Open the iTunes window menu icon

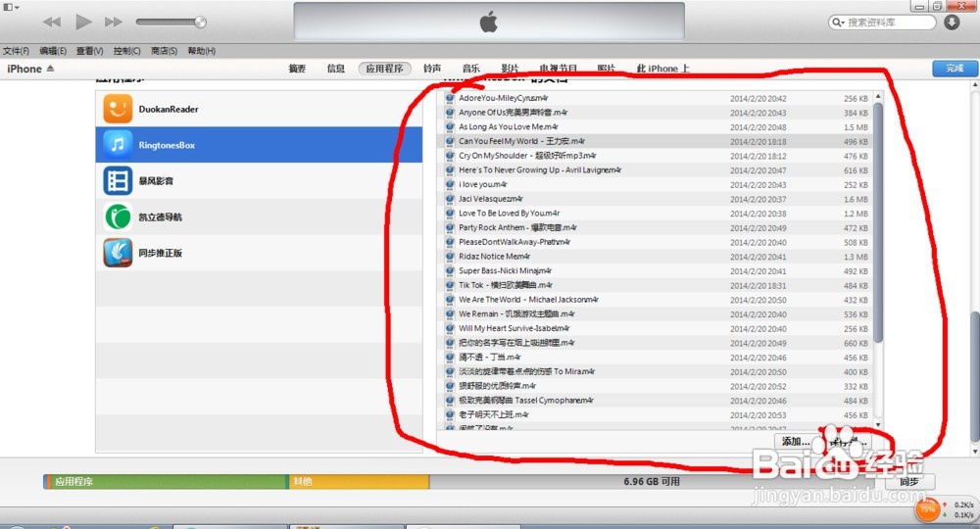click(11, 7)
